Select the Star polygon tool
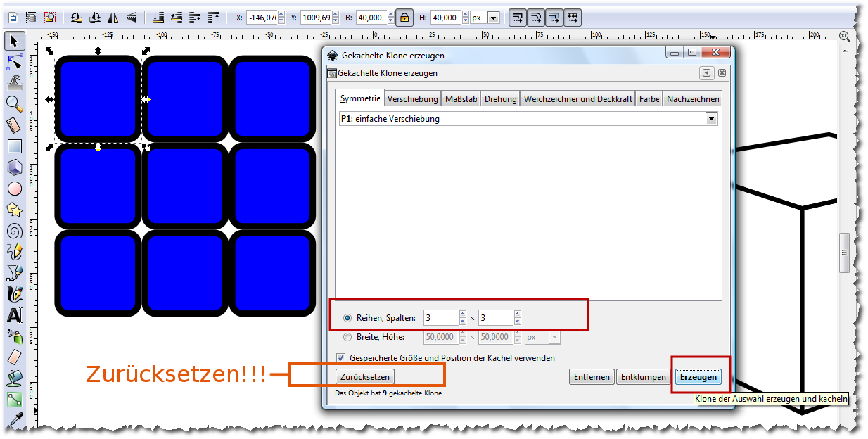This screenshot has height=439, width=868. (x=14, y=210)
